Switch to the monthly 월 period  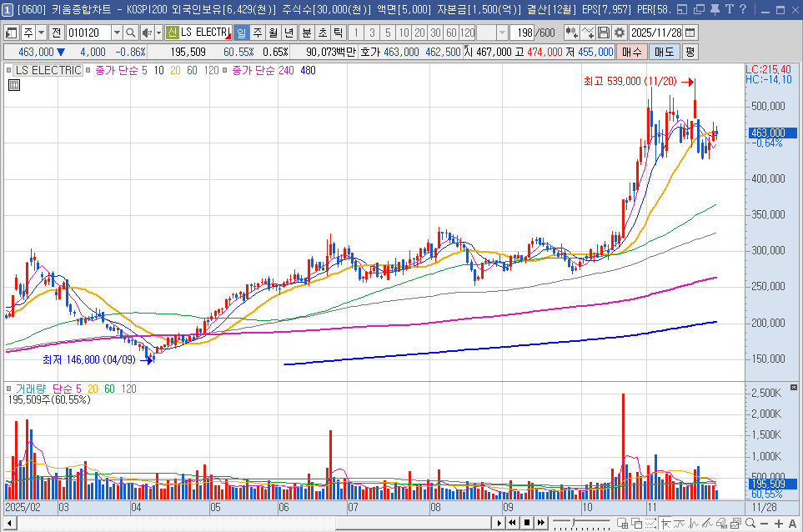click(x=274, y=33)
